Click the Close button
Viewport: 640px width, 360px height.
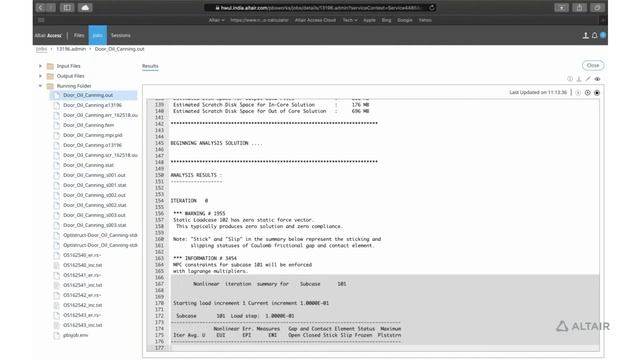point(593,65)
